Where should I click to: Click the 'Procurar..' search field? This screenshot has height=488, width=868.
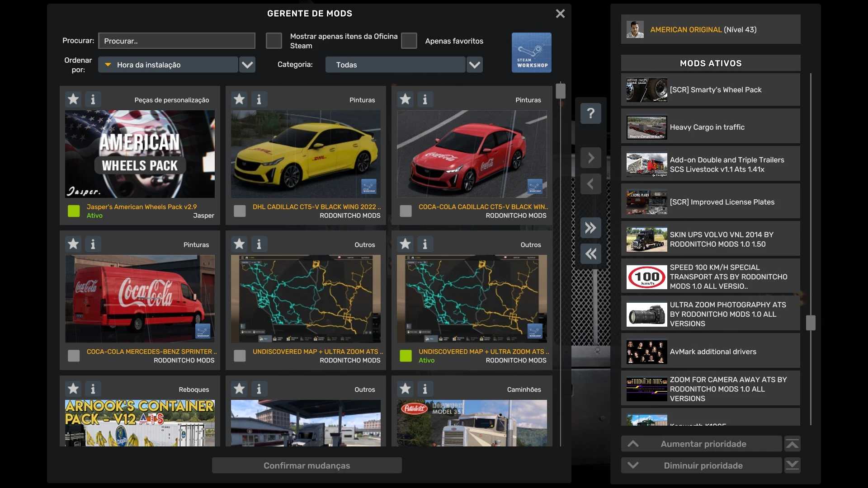[x=176, y=41]
